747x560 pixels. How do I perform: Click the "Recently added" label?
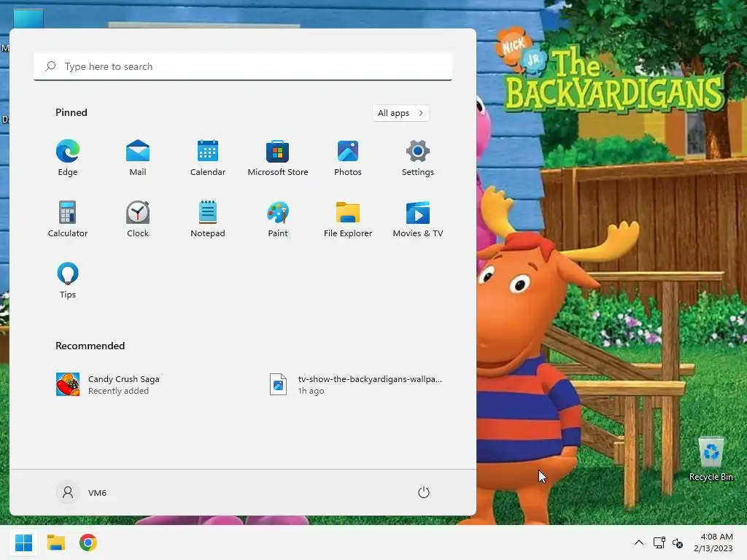coord(118,391)
